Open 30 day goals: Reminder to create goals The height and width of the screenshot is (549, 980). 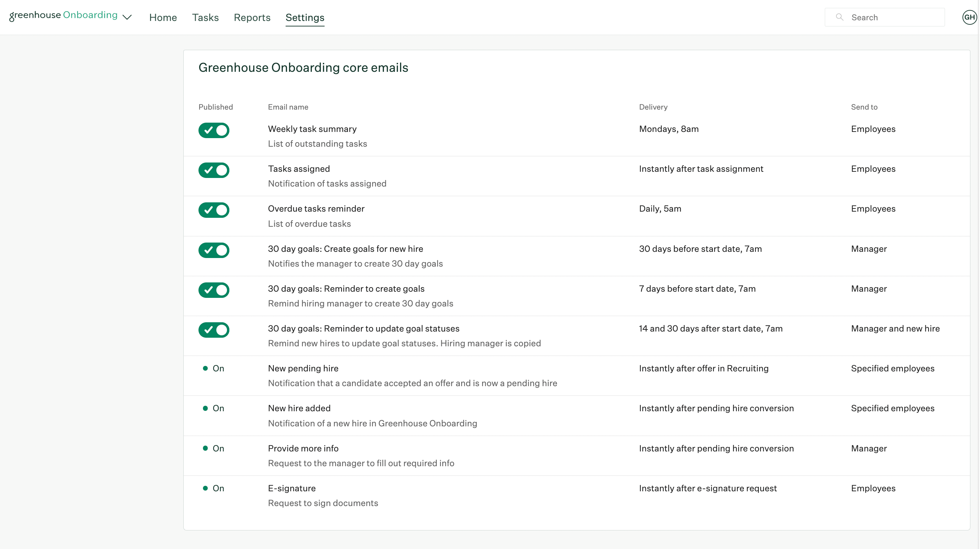click(x=346, y=289)
